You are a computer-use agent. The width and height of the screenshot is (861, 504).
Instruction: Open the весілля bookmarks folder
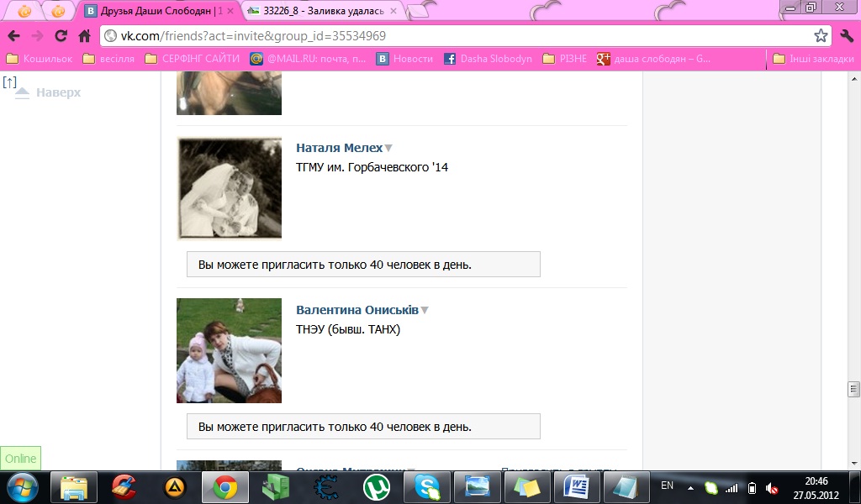click(x=108, y=59)
